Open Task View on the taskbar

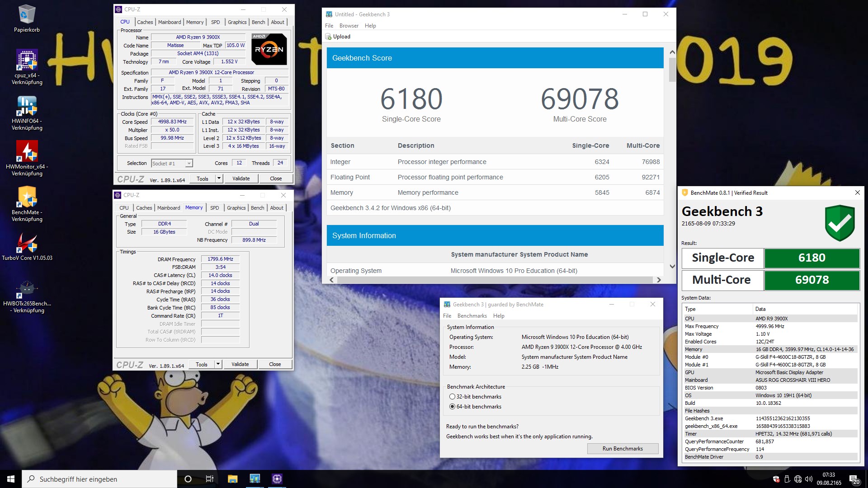(210, 479)
